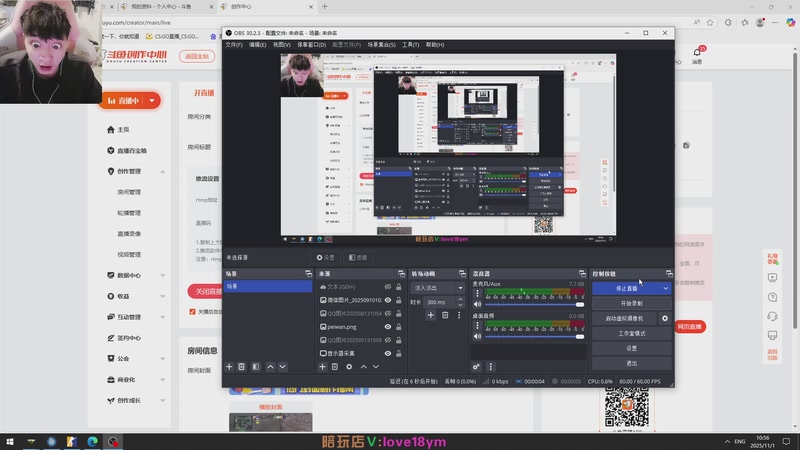Adjust the 桌面音频 volume slider

coord(534,337)
